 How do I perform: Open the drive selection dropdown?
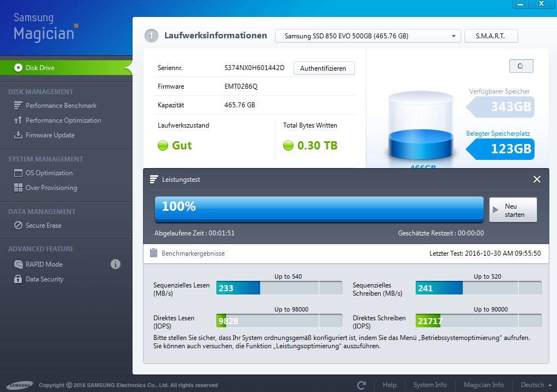[x=367, y=36]
